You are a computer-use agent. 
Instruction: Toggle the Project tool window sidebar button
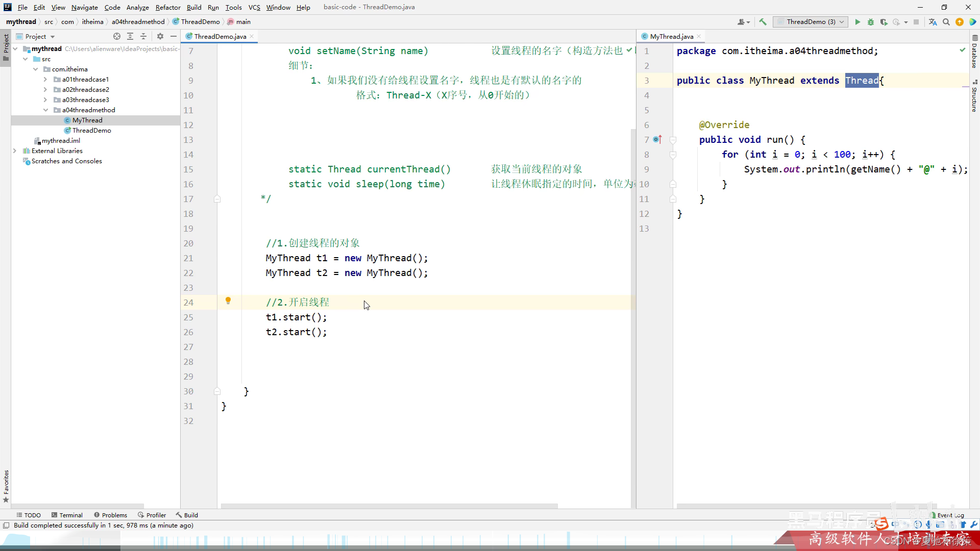tap(6, 46)
